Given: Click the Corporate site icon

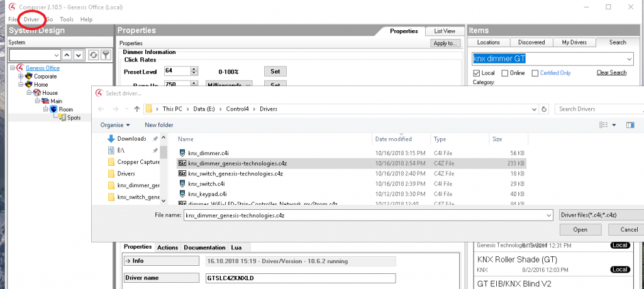Looking at the screenshot, I should [x=29, y=77].
